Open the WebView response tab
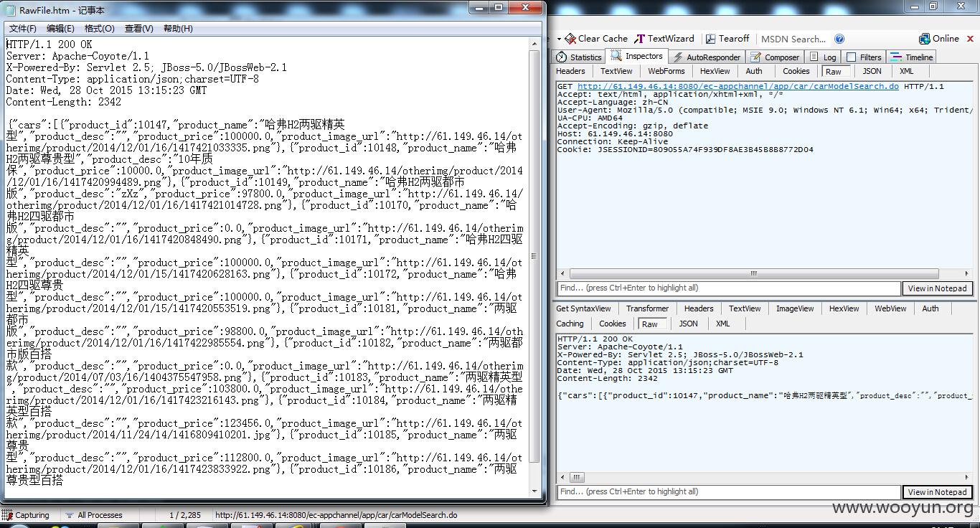980x528 pixels. [890, 308]
